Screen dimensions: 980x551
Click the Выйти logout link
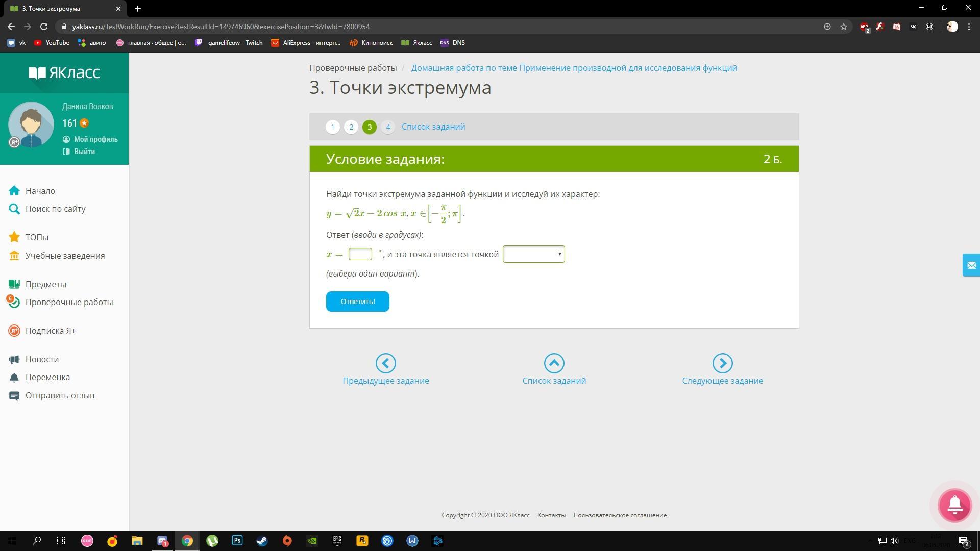pos(84,152)
